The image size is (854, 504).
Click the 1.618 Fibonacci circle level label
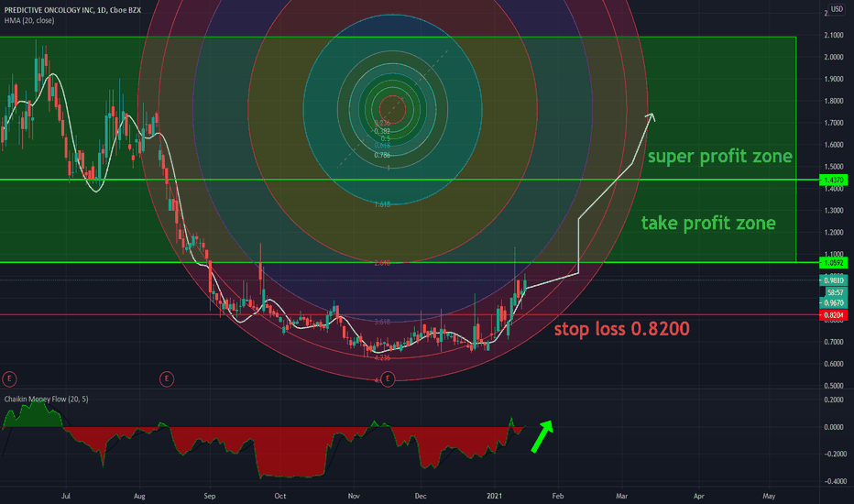382,204
